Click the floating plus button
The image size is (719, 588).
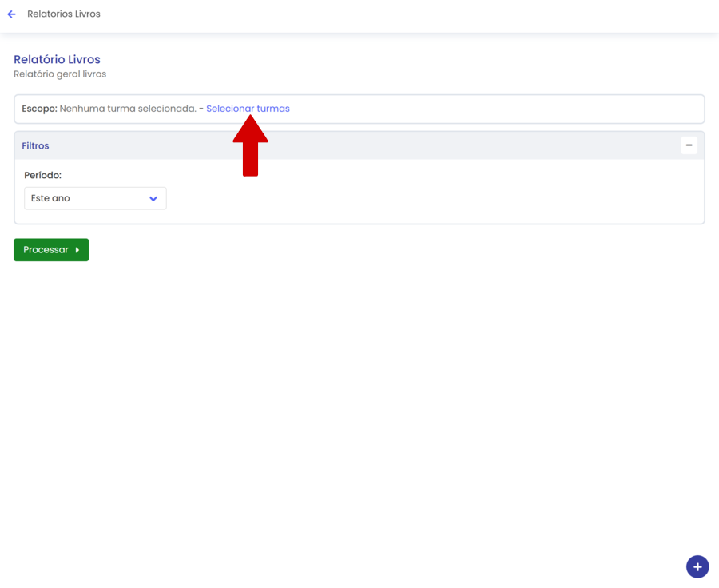point(697,566)
